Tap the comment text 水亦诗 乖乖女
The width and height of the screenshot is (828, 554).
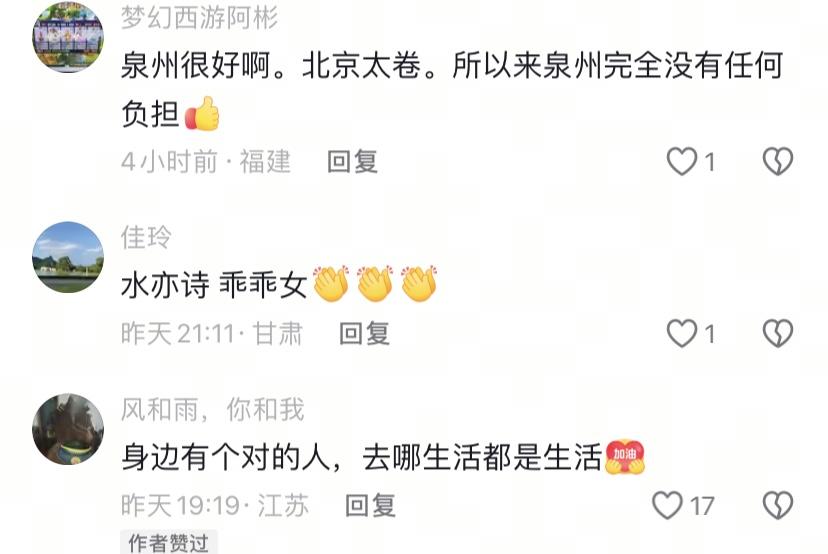coord(214,285)
